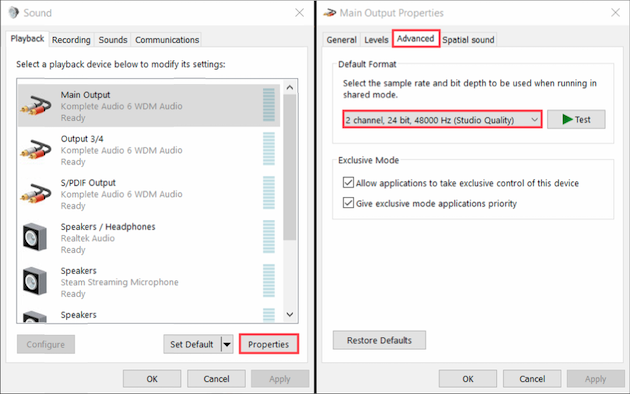This screenshot has width=630, height=394.
Task: Close the Main Output Properties window
Action: pos(616,13)
